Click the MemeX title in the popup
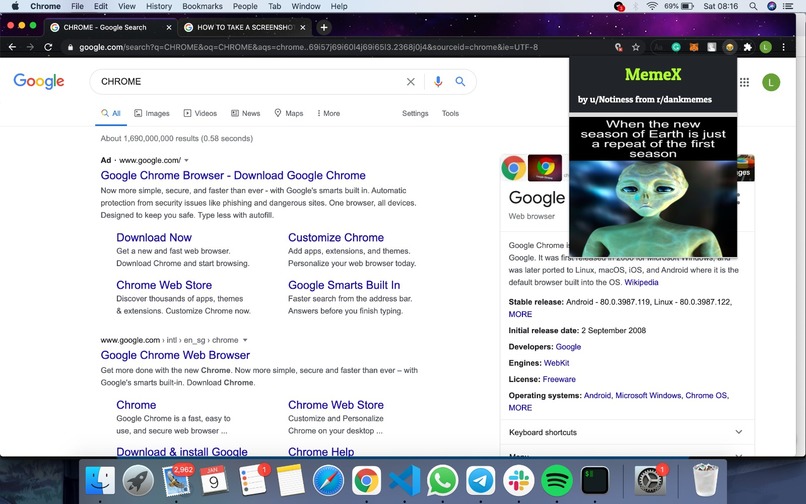The width and height of the screenshot is (806, 504). [x=653, y=75]
